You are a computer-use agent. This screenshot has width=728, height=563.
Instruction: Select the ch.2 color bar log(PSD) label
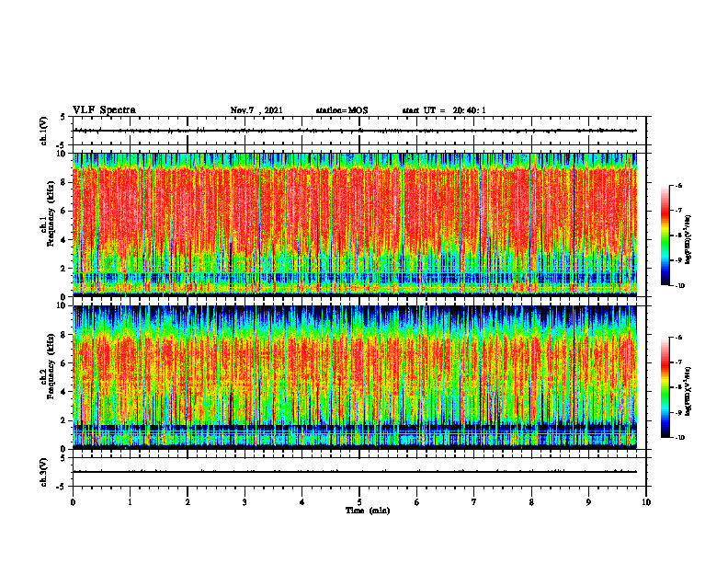(x=688, y=392)
